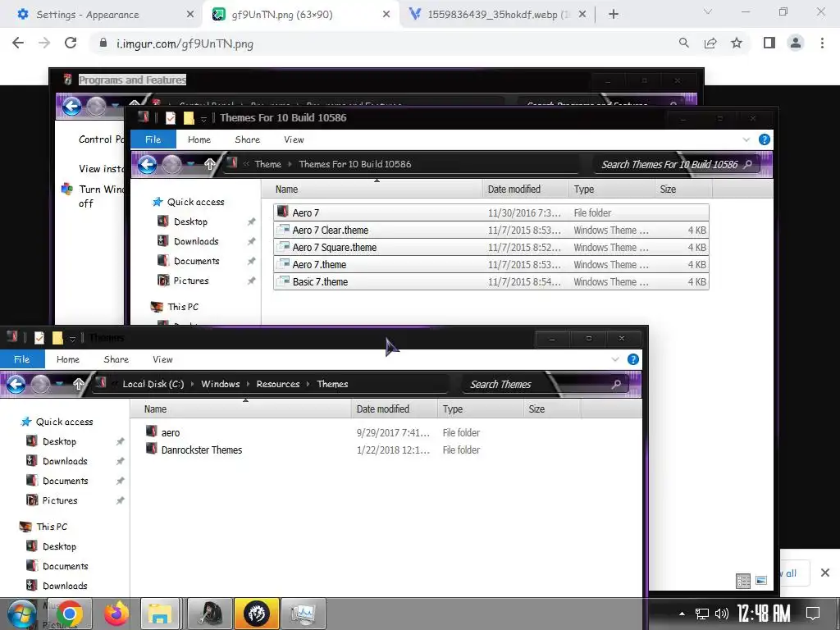Open quick access toolbar dropdown in Themes For 10
The image size is (840, 630).
tap(203, 119)
